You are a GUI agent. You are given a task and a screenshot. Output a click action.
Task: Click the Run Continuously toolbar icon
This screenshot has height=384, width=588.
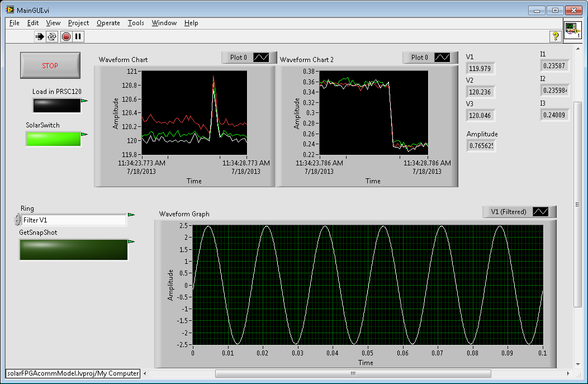52,36
